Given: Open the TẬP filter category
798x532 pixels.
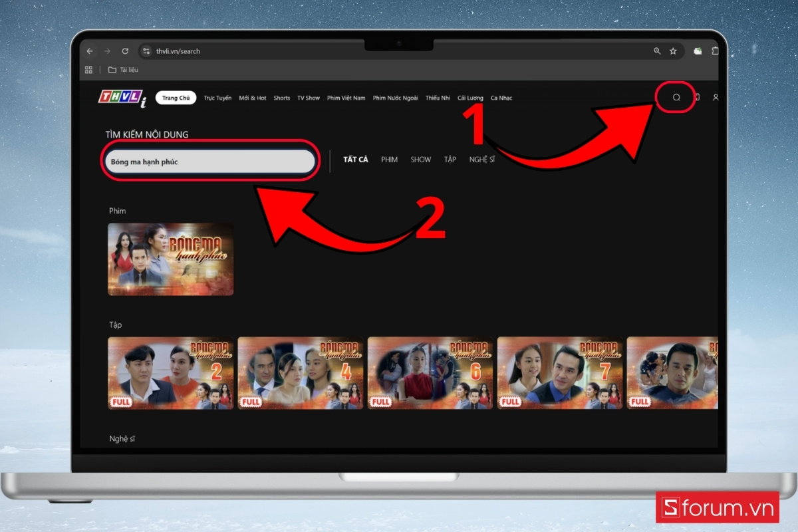Looking at the screenshot, I should (450, 160).
